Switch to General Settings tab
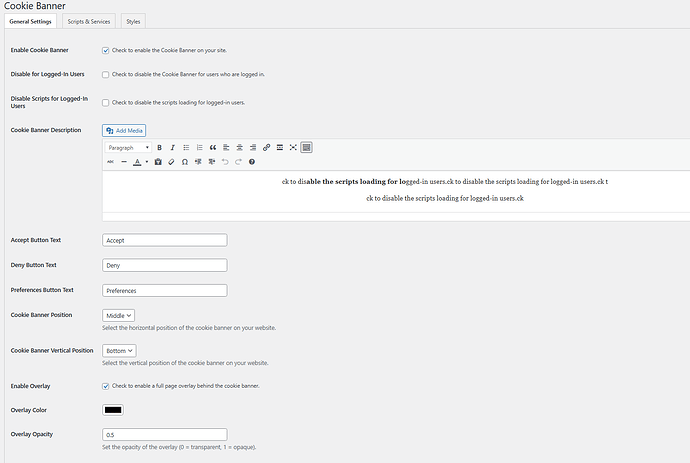The image size is (690, 463). tap(30, 21)
